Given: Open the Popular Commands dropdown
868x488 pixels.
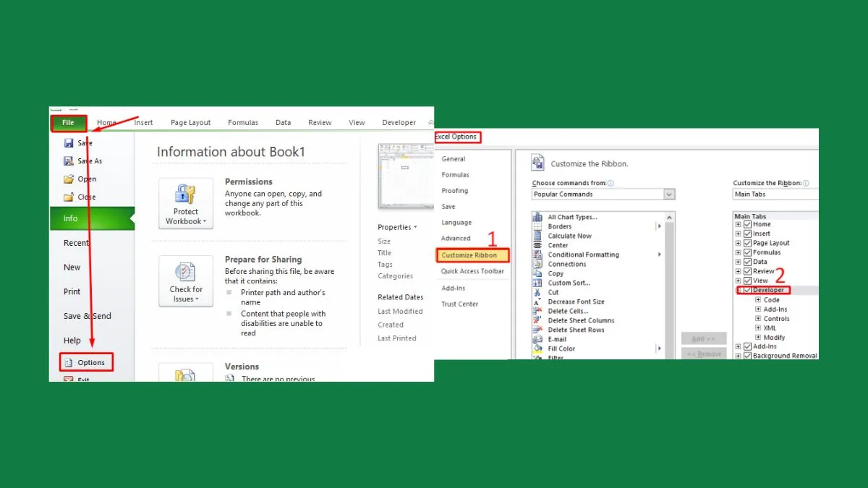Looking at the screenshot, I should 669,194.
